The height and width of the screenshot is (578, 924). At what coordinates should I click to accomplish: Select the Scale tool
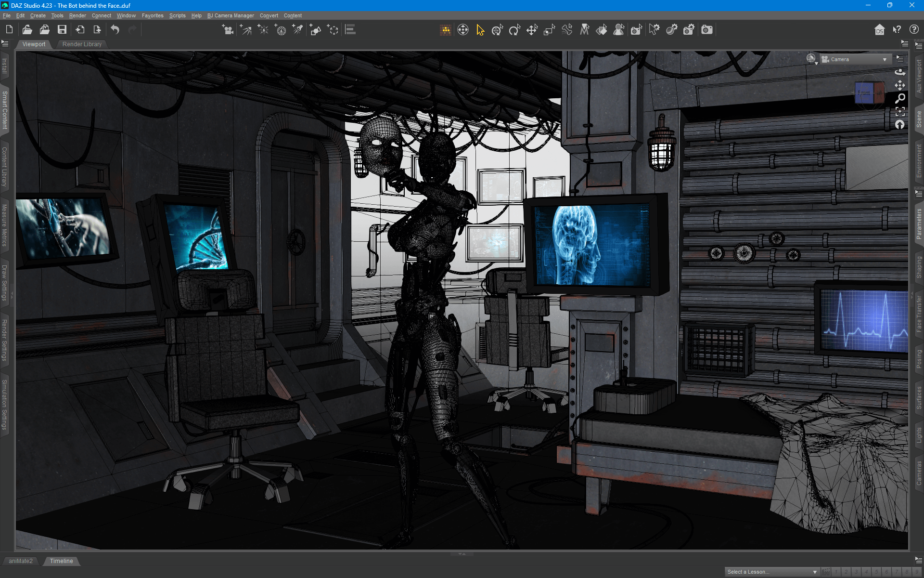[549, 30]
